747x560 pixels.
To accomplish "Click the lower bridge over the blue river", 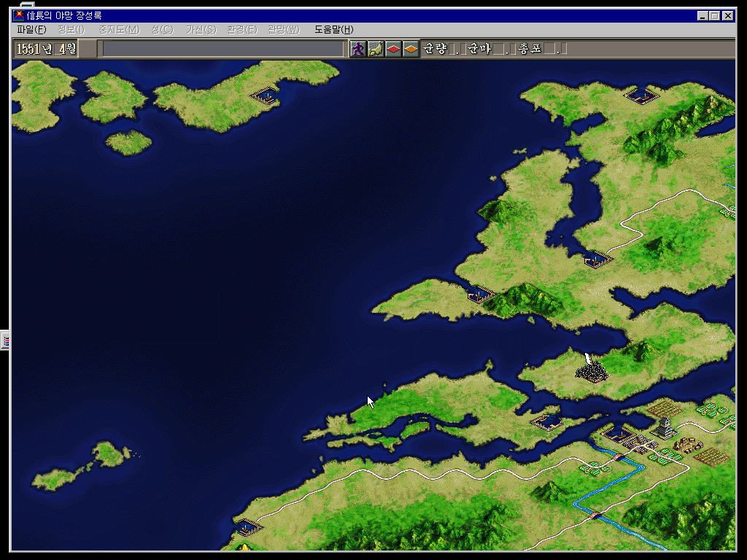I will 595,515.
